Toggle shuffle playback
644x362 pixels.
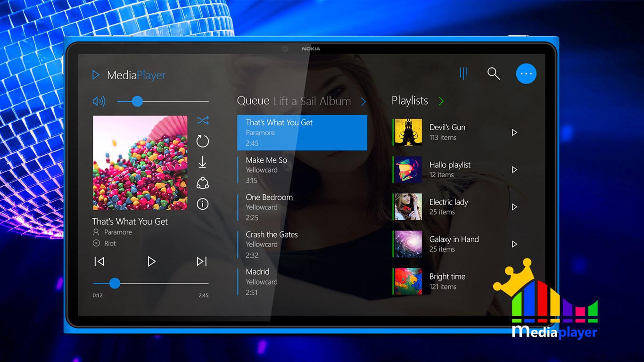pyautogui.click(x=203, y=121)
